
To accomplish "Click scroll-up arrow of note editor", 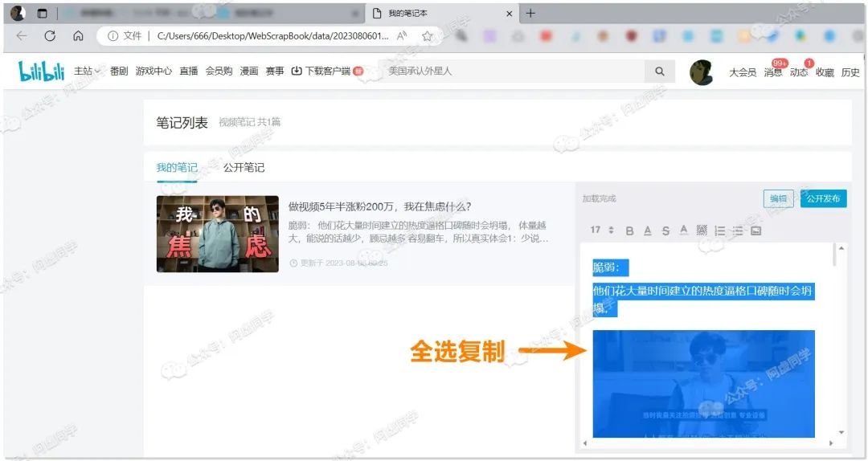I will coord(841,248).
